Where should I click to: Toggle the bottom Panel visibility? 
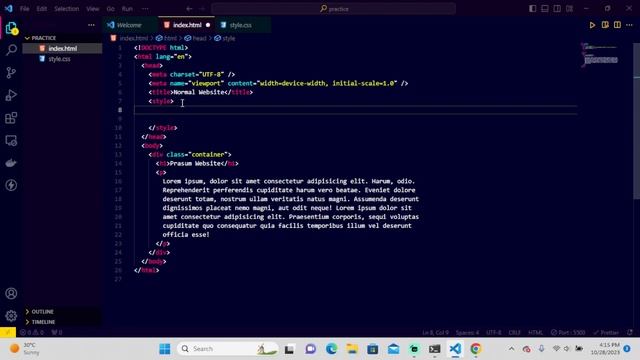[x=545, y=9]
